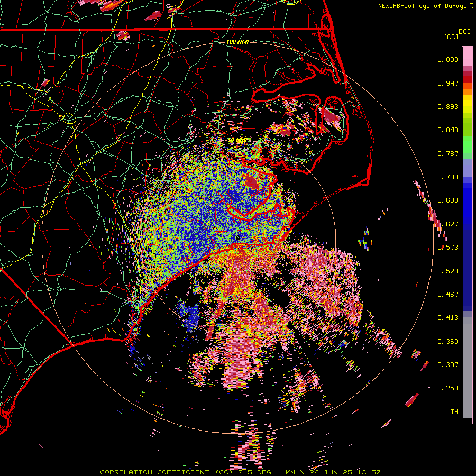Select the 0.307 scale value
476x476 pixels.
tap(448, 365)
